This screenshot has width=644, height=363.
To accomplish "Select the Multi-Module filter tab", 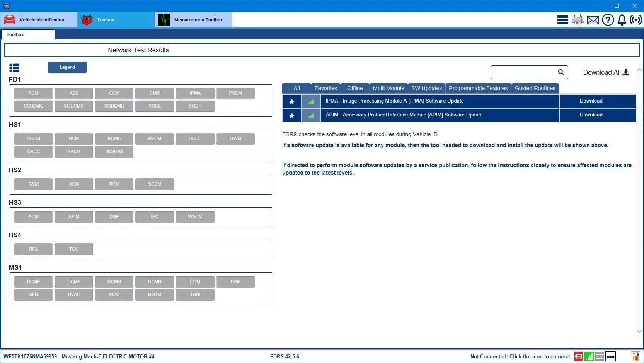I will tap(388, 88).
